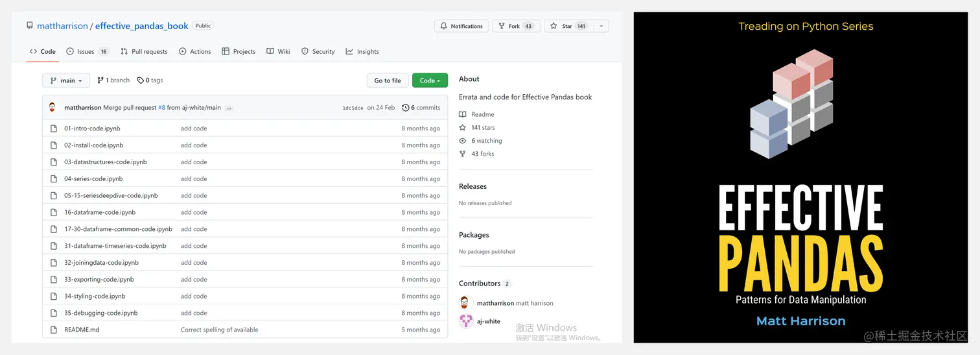Click file icon beside README.md
This screenshot has width=980, height=355.
pyautogui.click(x=54, y=330)
